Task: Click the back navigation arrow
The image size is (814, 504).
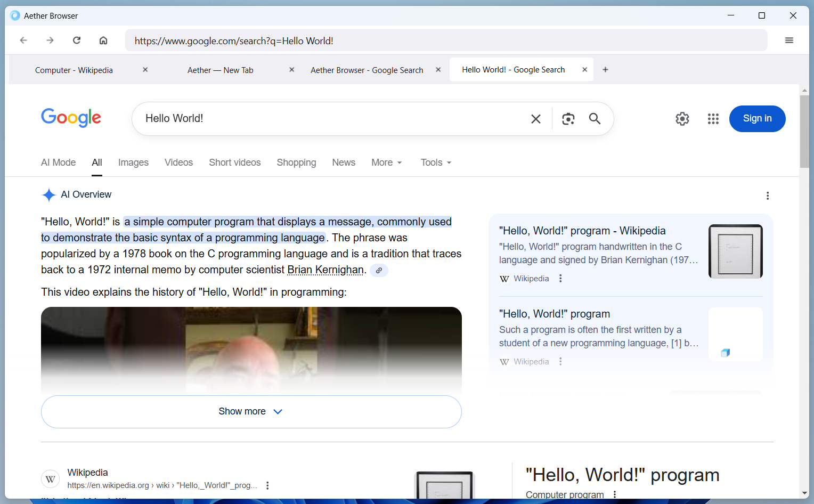Action: [x=23, y=40]
